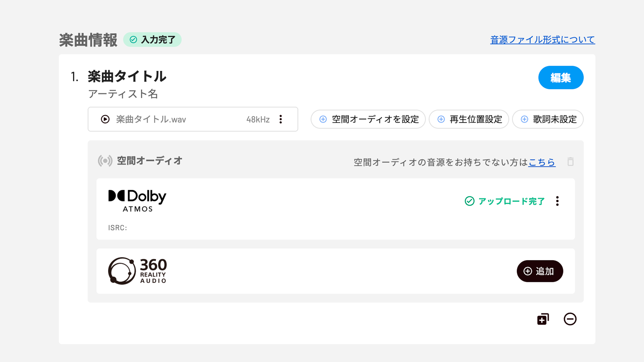
Task: Click the 360 Reality Audio logo
Action: 137,271
